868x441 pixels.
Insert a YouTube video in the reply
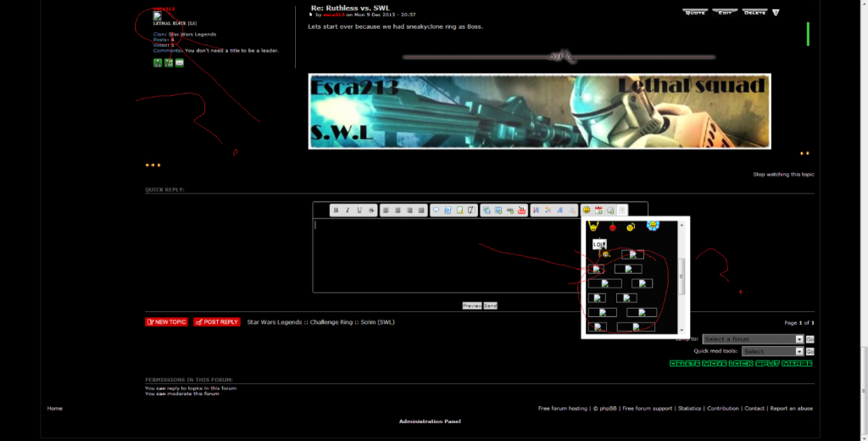point(521,210)
